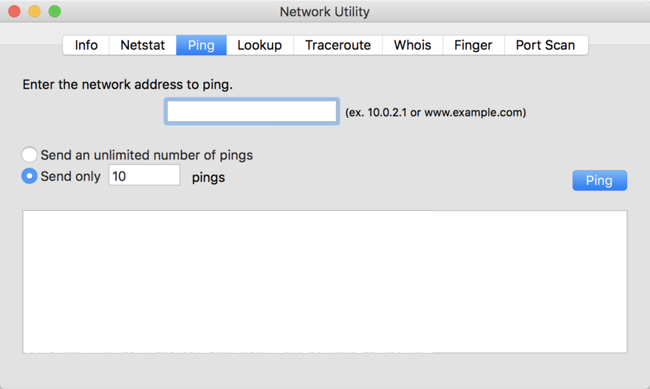Open the Traceroute tab

click(x=338, y=45)
